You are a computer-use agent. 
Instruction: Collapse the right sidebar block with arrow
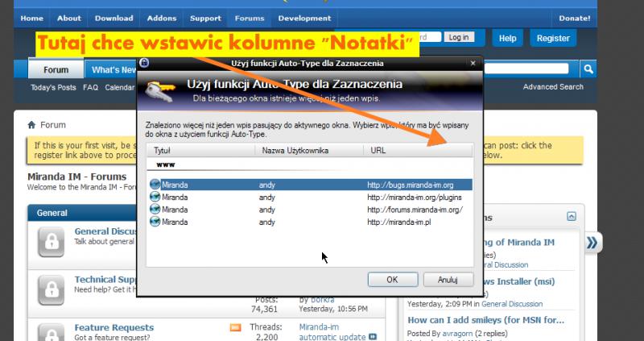(x=572, y=216)
